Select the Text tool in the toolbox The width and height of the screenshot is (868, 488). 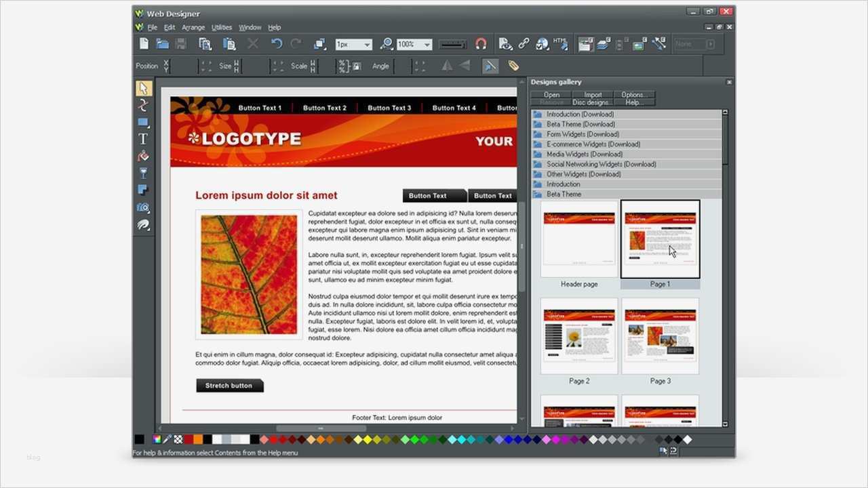click(143, 139)
